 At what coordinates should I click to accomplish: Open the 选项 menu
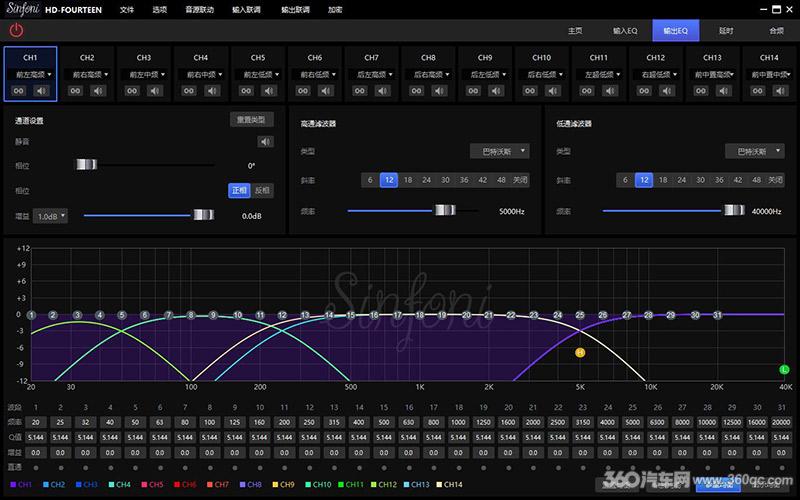[160, 10]
